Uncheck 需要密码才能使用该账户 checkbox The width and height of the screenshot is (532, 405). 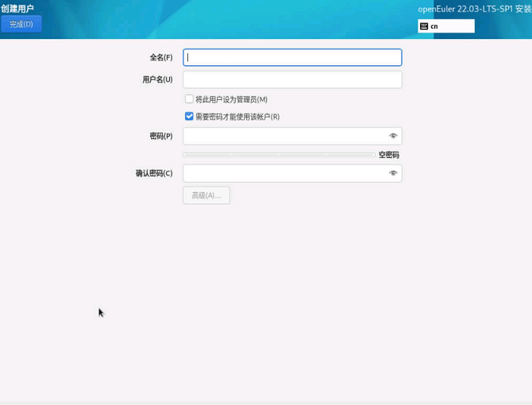point(189,116)
